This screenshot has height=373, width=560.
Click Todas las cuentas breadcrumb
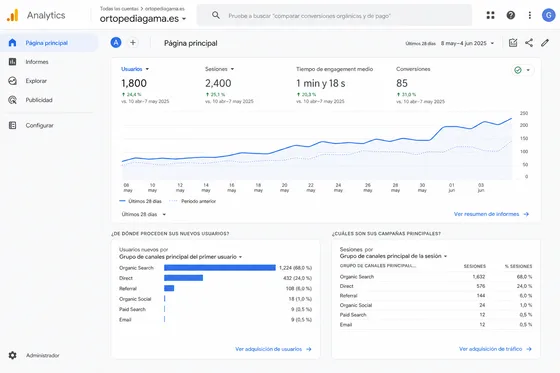click(119, 9)
